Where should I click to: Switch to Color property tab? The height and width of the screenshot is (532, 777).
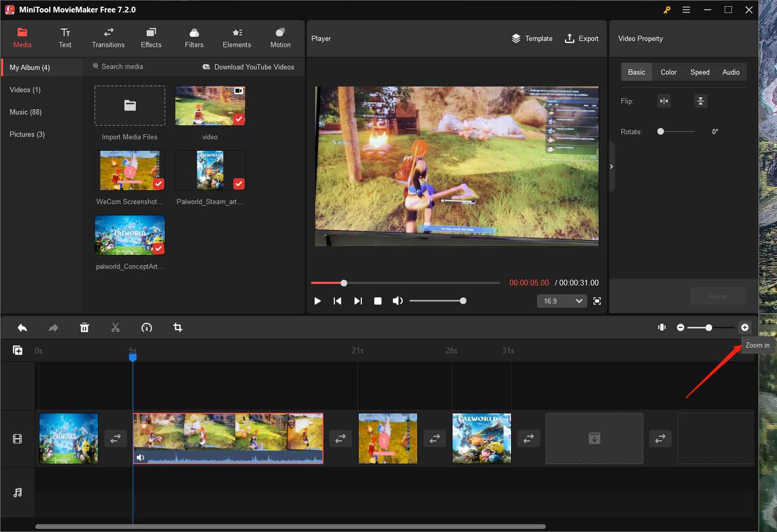669,72
